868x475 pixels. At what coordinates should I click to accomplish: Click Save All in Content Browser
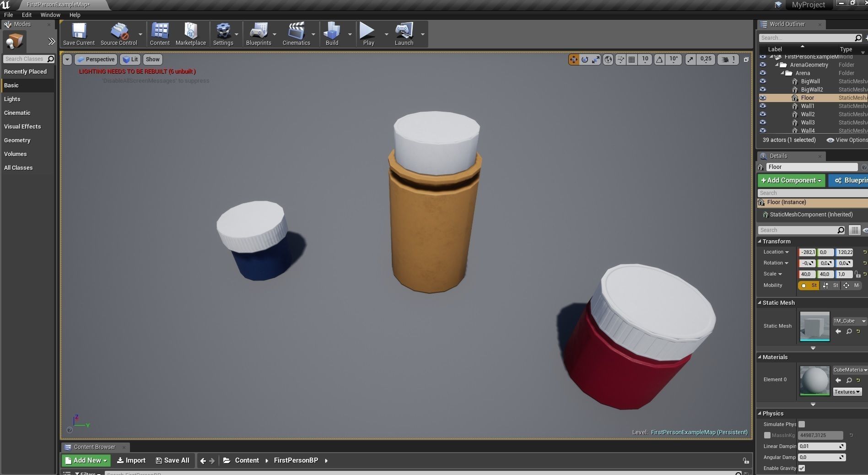[x=173, y=460]
